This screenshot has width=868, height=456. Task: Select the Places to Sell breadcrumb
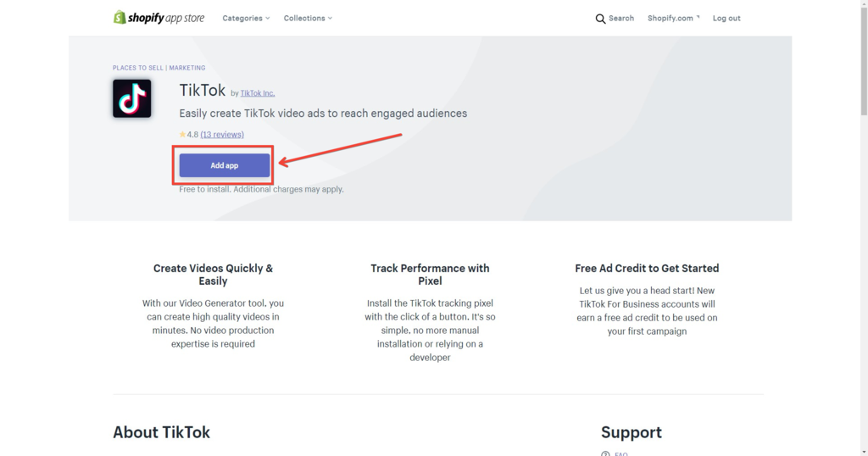coord(137,68)
